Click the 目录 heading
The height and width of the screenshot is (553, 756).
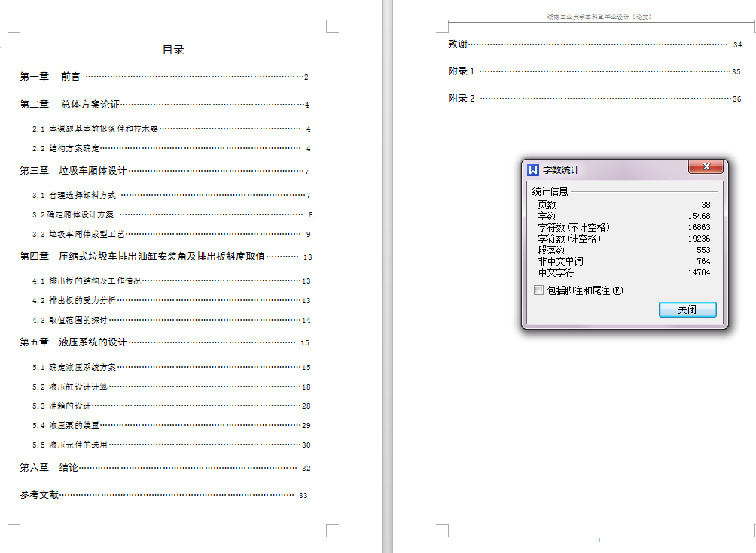pos(174,50)
